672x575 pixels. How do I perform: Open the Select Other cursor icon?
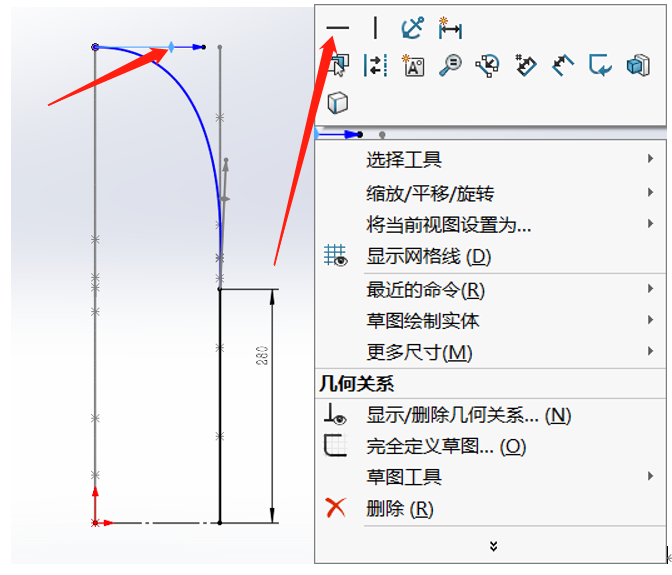(x=338, y=65)
